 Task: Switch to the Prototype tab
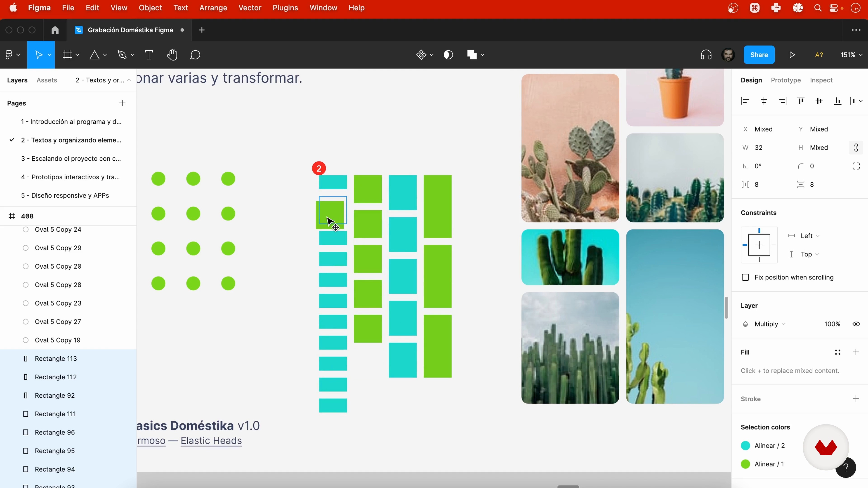click(785, 80)
